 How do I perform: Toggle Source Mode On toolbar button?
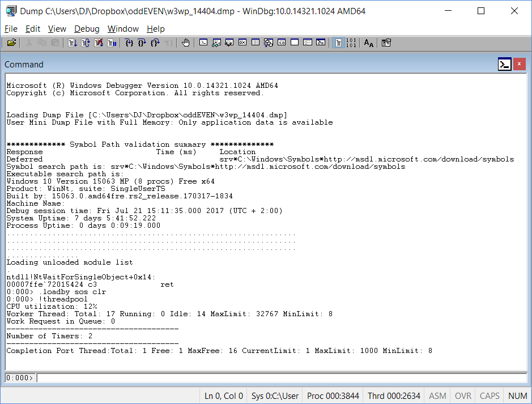click(x=338, y=42)
